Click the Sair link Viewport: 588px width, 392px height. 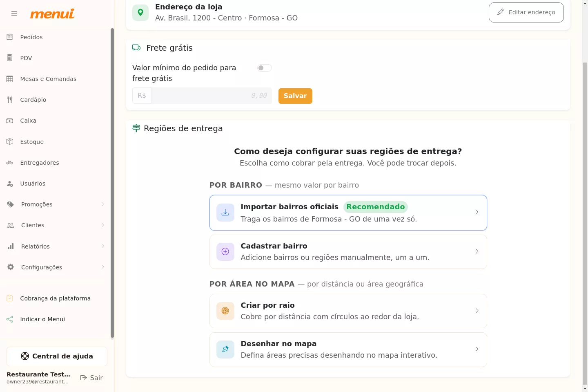[91, 378]
